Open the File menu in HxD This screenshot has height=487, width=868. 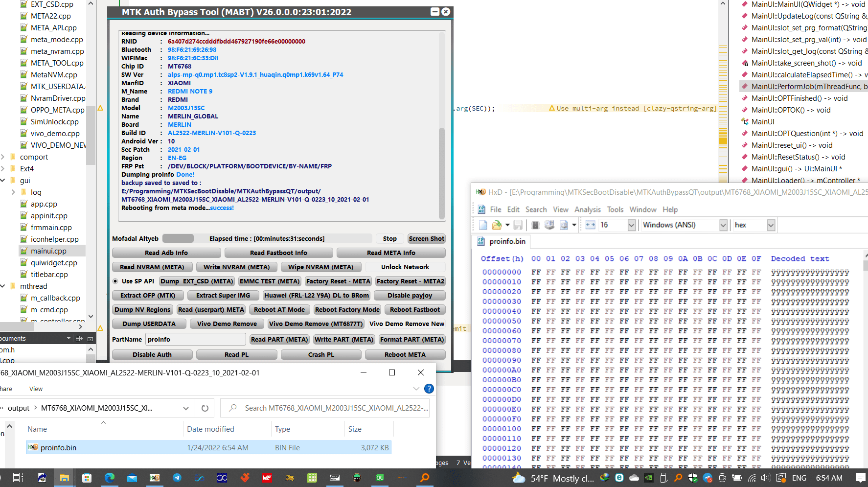[496, 209]
